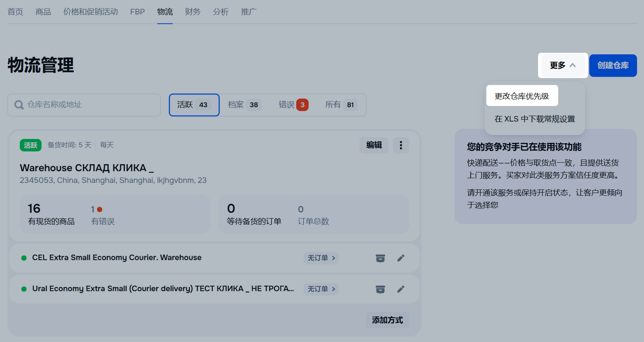
Task: Expand 无订单 for CEL Extra Small Courier
Action: point(321,258)
